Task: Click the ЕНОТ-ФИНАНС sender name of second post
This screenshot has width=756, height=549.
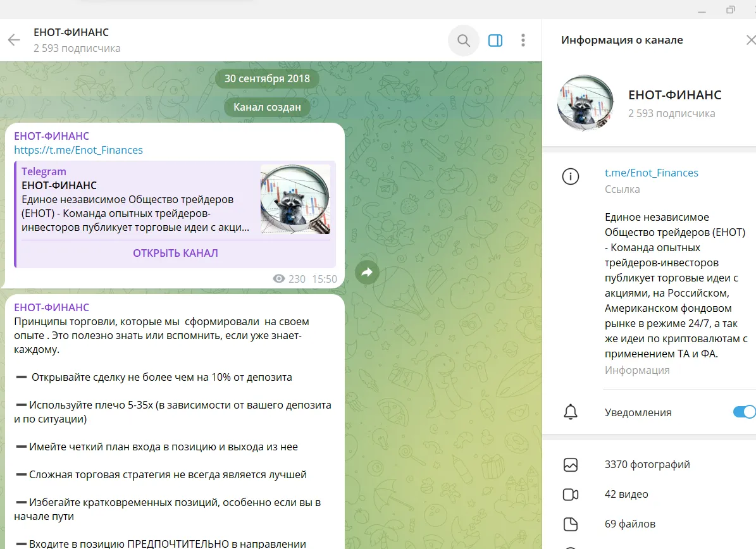Action: [x=52, y=307]
